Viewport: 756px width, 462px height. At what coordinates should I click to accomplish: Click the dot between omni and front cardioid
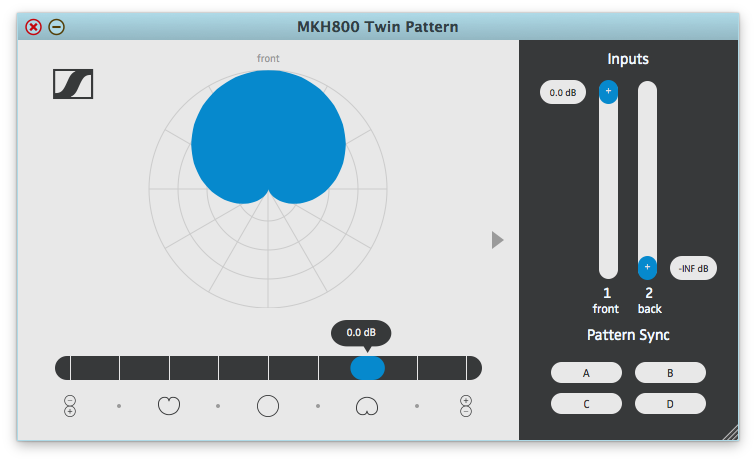tap(318, 406)
